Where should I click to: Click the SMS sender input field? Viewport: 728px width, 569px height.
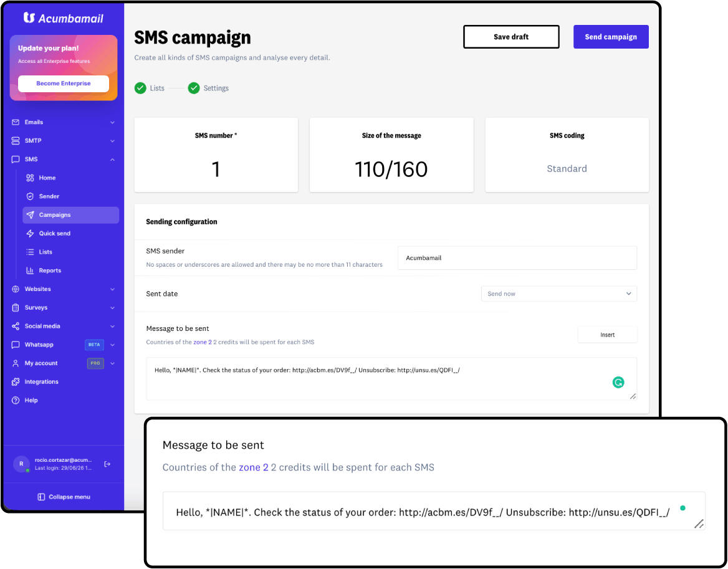pos(517,257)
